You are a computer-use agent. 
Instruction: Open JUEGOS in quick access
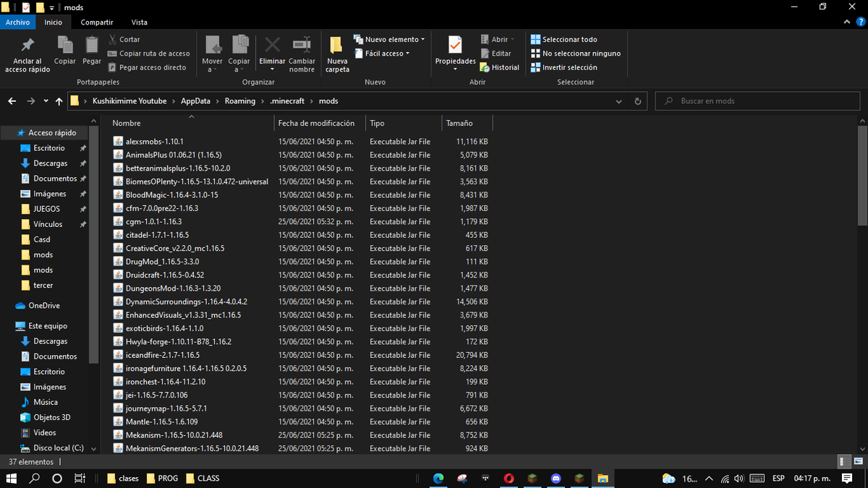pyautogui.click(x=47, y=209)
